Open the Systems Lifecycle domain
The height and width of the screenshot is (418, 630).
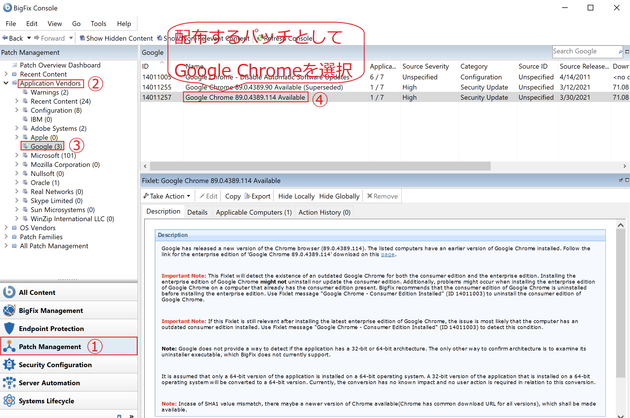click(x=68, y=401)
